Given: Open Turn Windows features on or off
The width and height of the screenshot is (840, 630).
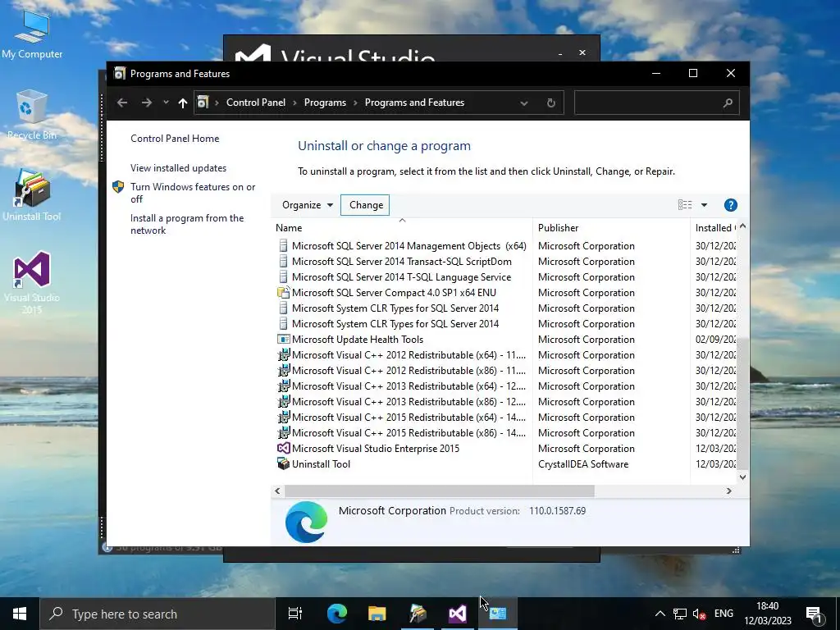Looking at the screenshot, I should (193, 193).
